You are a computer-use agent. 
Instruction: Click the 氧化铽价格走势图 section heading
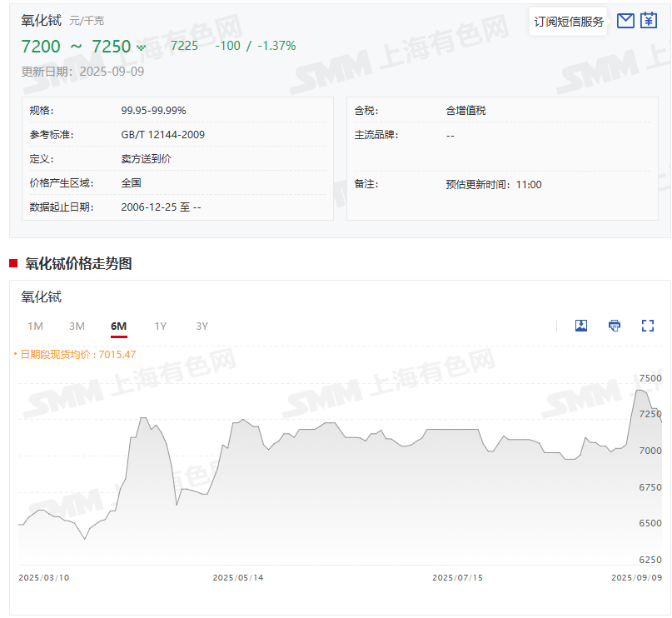[78, 263]
